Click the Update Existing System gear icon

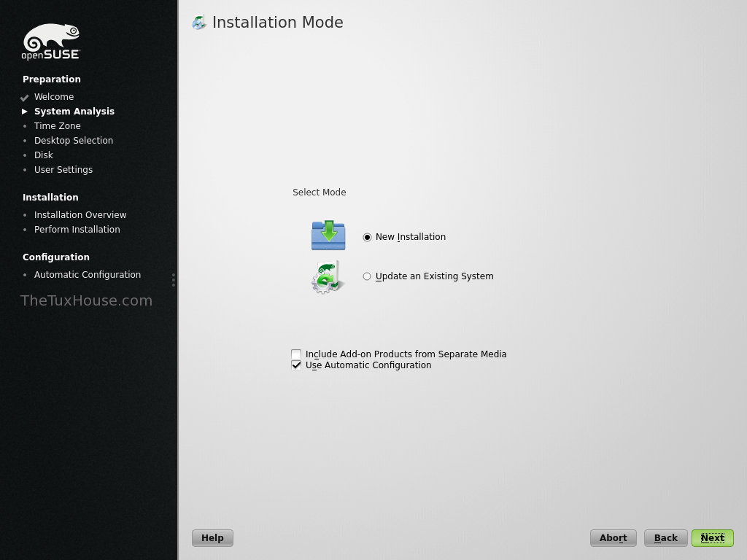pyautogui.click(x=328, y=276)
